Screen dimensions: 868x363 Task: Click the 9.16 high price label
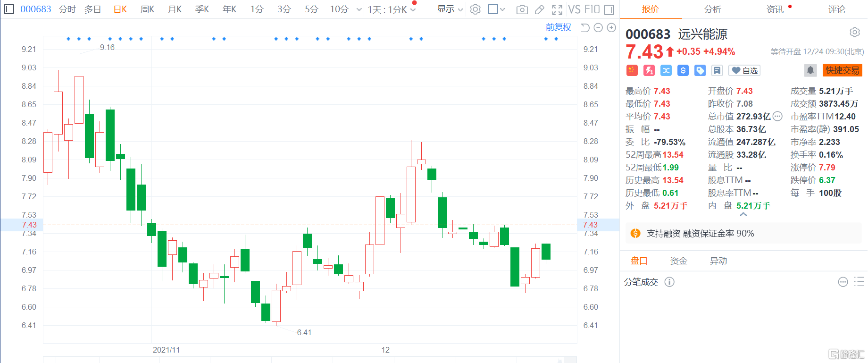(x=107, y=47)
